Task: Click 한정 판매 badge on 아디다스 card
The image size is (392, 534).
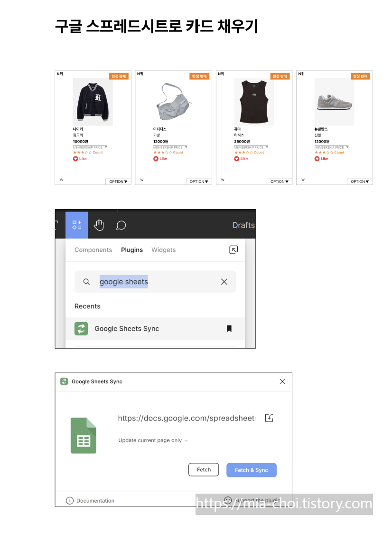Action: (199, 76)
